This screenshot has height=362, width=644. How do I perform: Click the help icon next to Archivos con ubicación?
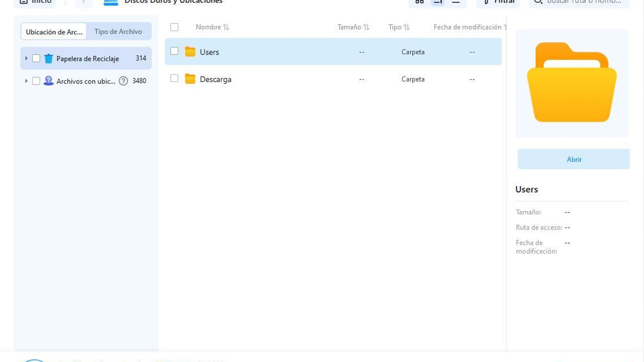coord(123,81)
